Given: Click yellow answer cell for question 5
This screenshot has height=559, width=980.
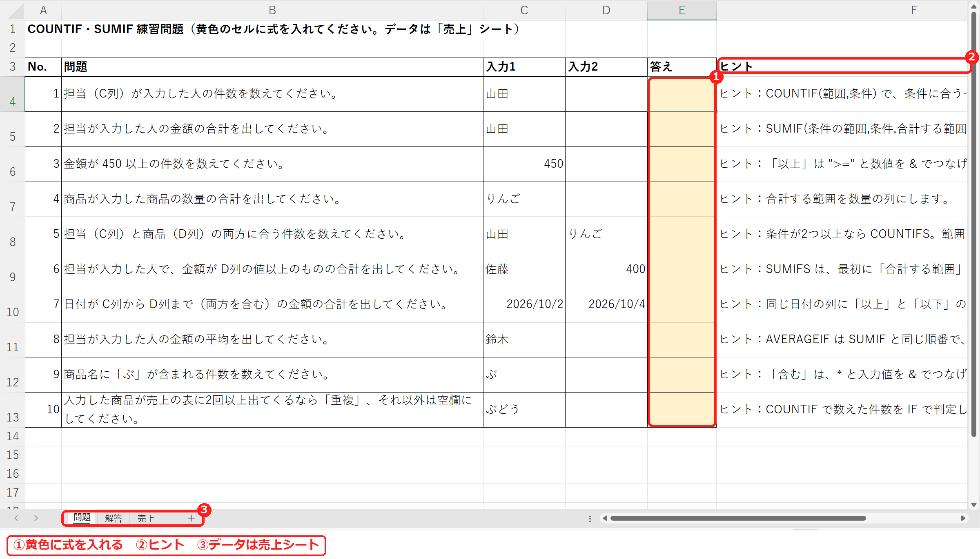Looking at the screenshot, I should pos(682,235).
